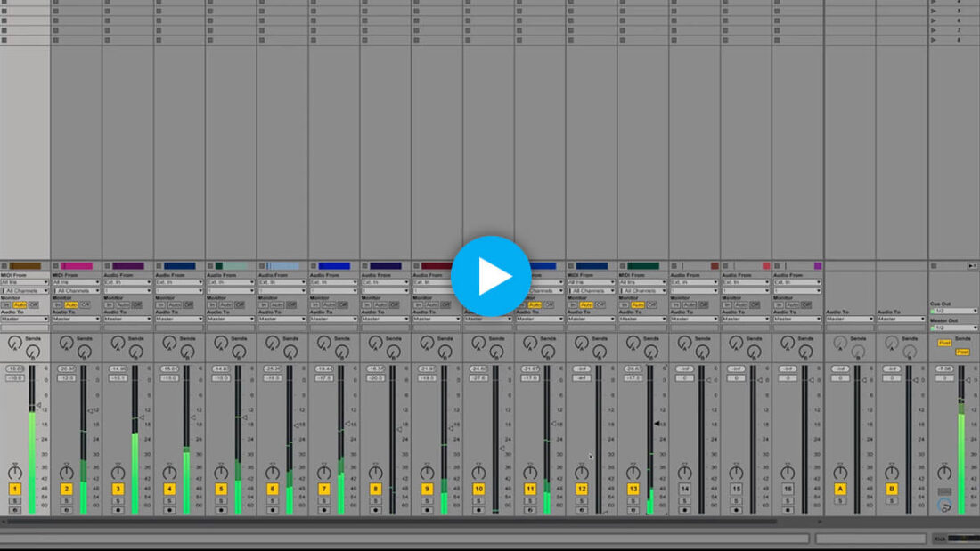Set track 1 monitor to In
The image size is (980, 551).
[5, 304]
